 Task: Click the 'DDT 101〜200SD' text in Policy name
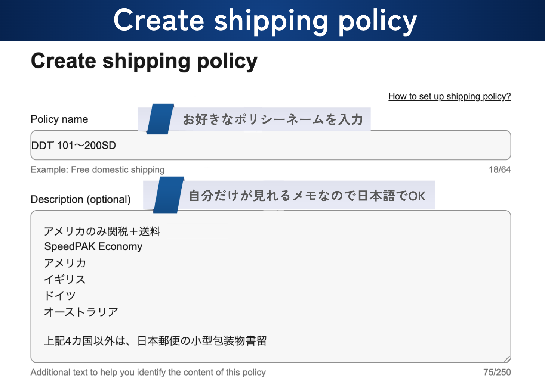coord(74,145)
